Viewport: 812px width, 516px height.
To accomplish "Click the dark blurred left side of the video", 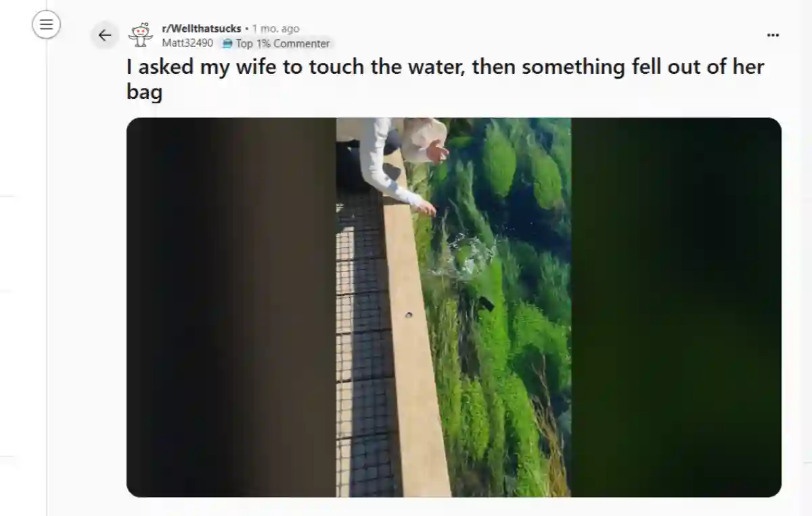I will pos(231,307).
